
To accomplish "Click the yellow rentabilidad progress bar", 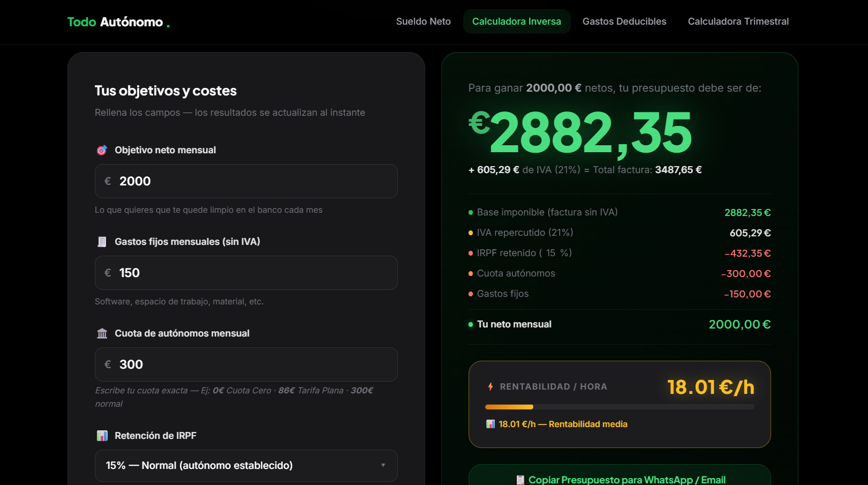I will [x=509, y=407].
